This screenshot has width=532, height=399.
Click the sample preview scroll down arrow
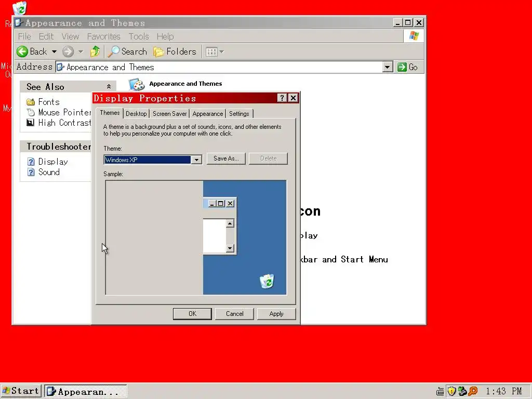point(230,248)
